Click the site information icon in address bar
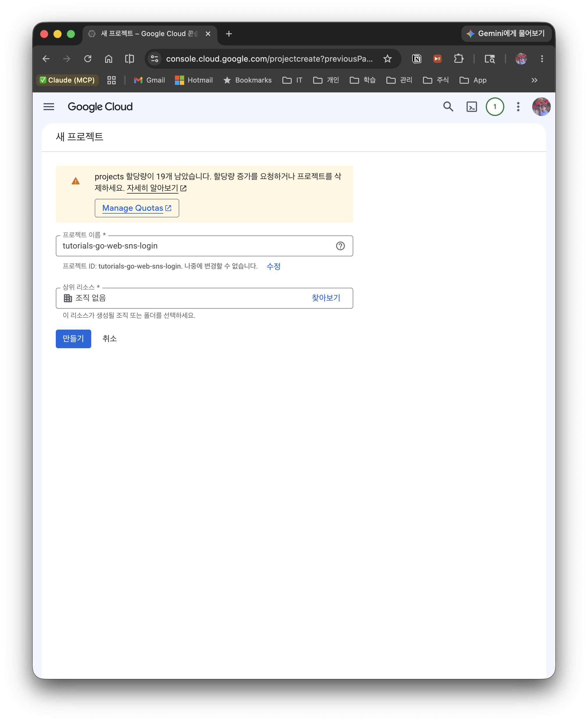This screenshot has width=588, height=722. point(155,59)
